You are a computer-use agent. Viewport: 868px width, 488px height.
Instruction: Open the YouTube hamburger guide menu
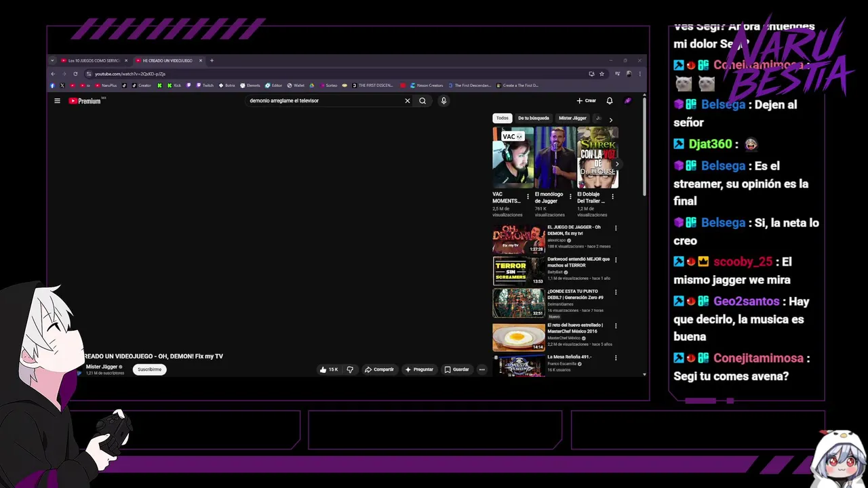[x=57, y=101]
